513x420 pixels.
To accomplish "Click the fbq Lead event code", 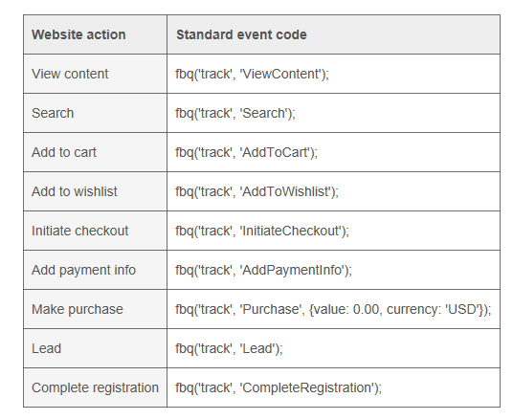I will (229, 348).
